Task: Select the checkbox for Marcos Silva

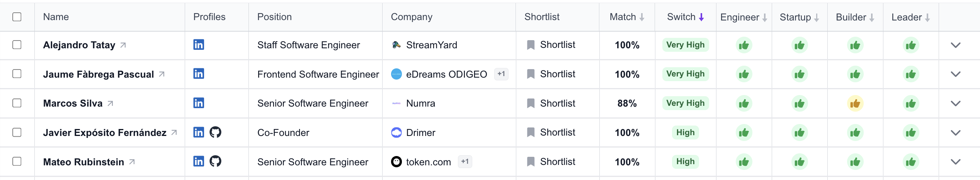Action: pos(17,103)
